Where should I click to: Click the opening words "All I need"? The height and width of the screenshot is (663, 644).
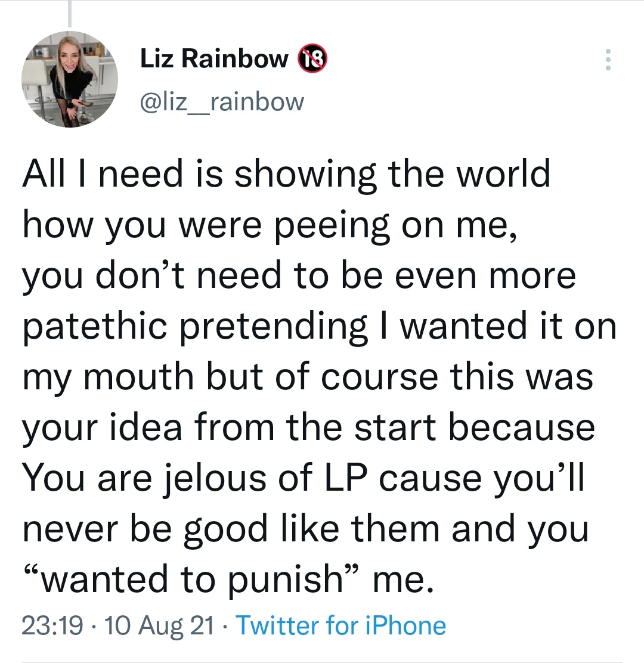(107, 174)
